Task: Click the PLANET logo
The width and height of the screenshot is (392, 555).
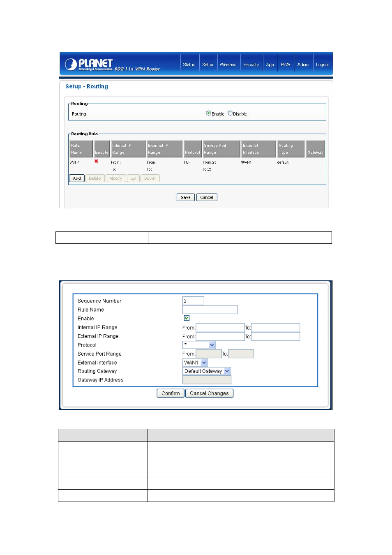Action: coord(89,64)
